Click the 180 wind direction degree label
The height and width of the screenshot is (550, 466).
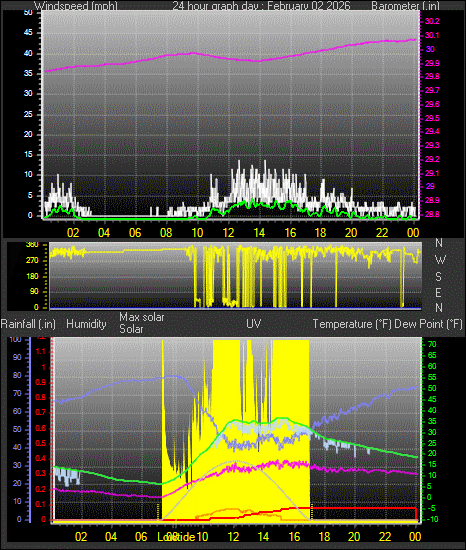point(32,276)
